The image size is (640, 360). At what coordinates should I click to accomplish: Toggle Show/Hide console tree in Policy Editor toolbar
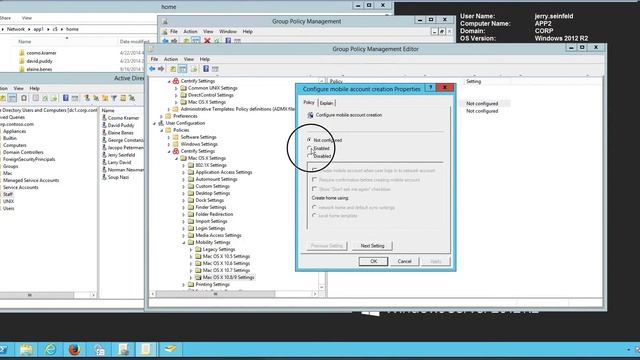[182, 69]
